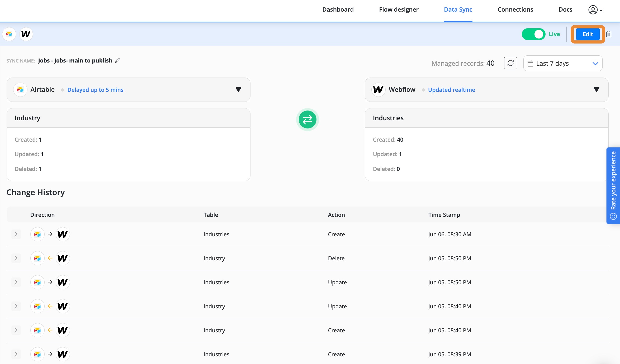Open the Flow designer tab
The width and height of the screenshot is (620, 364).
[x=399, y=9]
